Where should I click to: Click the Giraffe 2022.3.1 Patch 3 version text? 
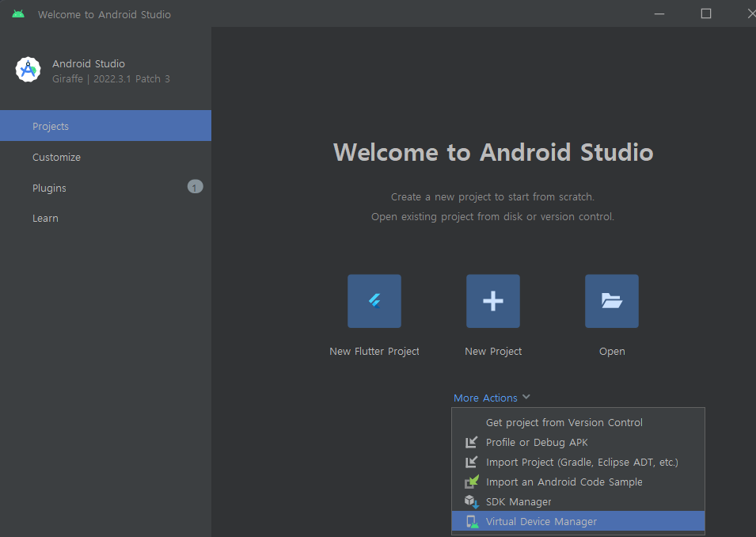click(111, 78)
